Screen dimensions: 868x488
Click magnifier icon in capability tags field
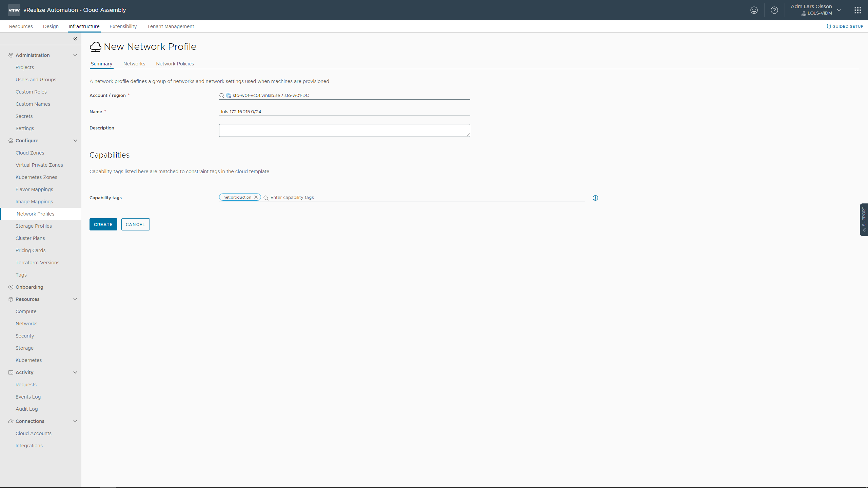tap(266, 198)
